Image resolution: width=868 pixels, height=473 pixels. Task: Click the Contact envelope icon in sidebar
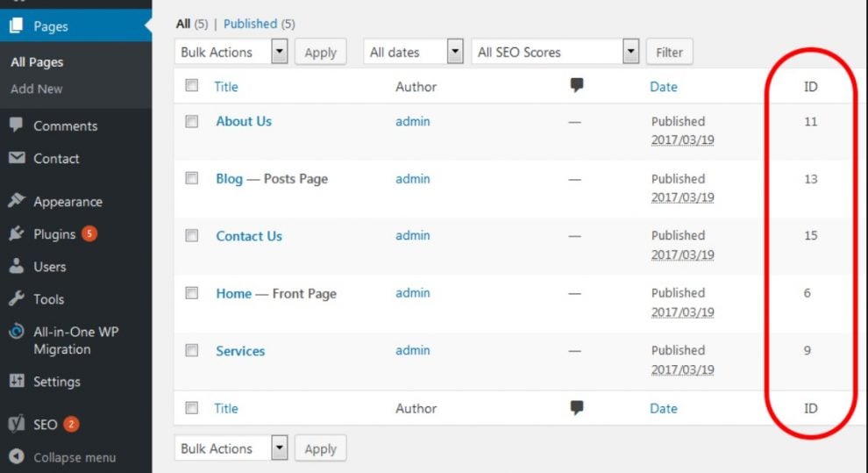tap(16, 159)
